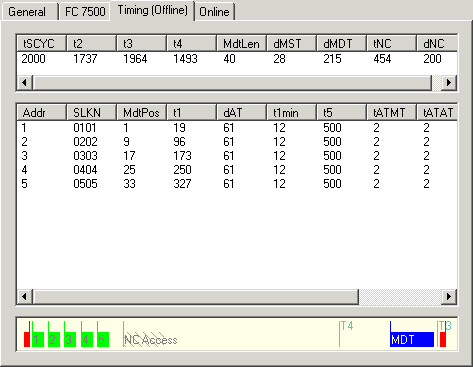The height and width of the screenshot is (367, 473).
Task: Sort by the Addr column header
Action: tap(42, 112)
